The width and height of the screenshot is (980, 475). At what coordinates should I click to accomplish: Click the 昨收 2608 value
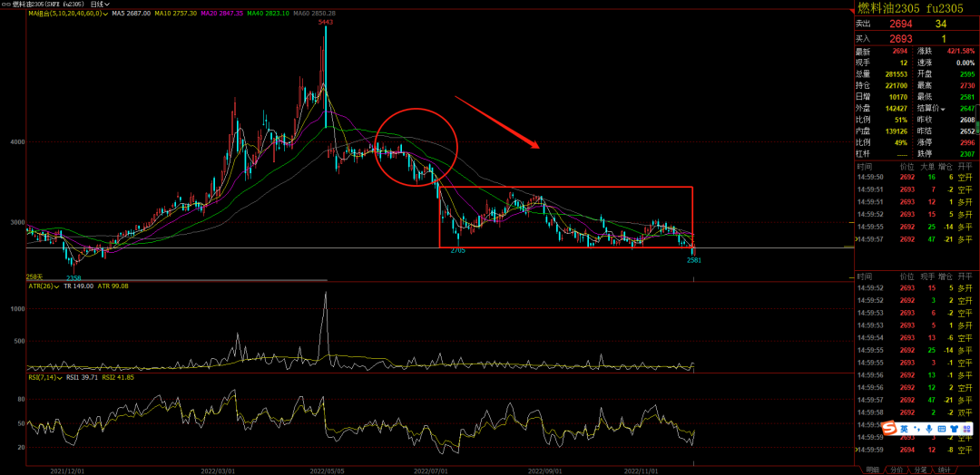click(967, 120)
